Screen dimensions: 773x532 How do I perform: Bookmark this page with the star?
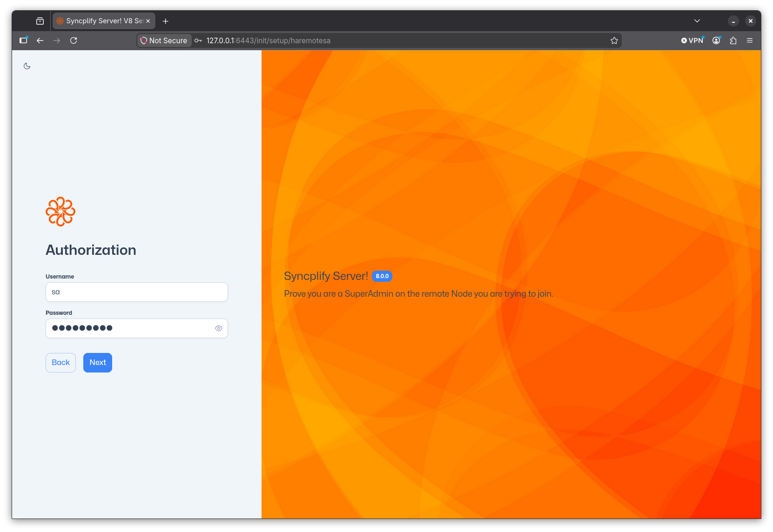[x=614, y=40]
